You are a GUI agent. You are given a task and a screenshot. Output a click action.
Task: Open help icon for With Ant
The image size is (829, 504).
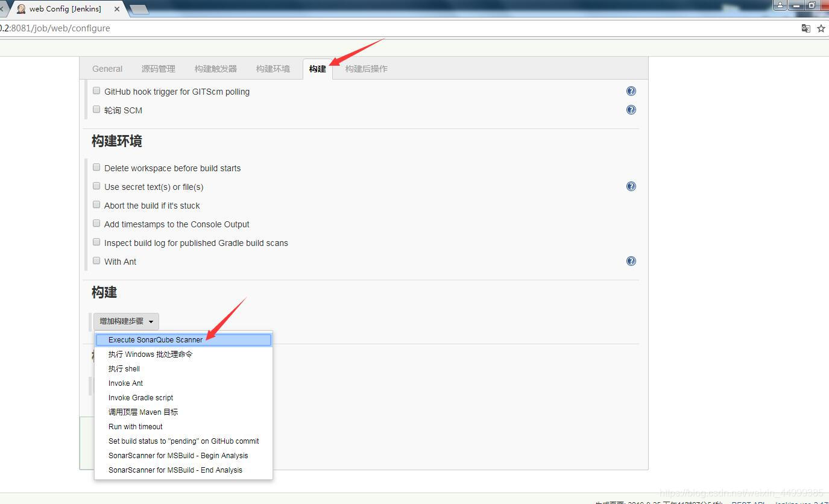pos(631,261)
